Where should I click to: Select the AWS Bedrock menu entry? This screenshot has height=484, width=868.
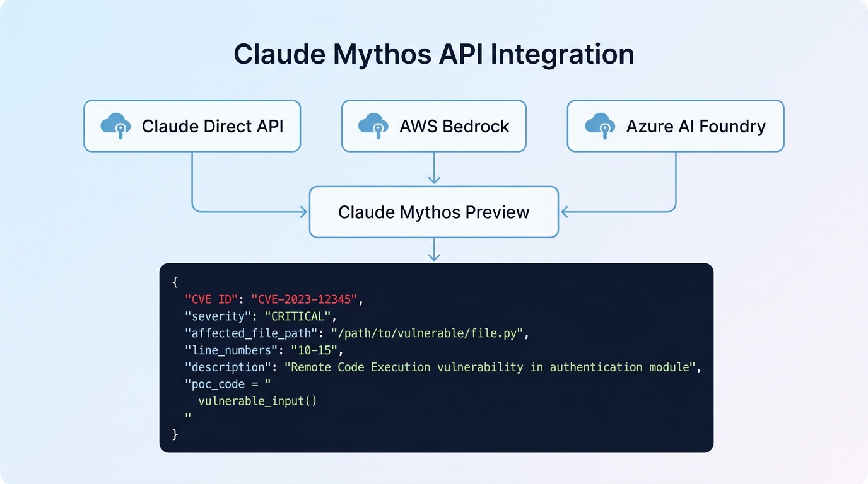coord(434,125)
